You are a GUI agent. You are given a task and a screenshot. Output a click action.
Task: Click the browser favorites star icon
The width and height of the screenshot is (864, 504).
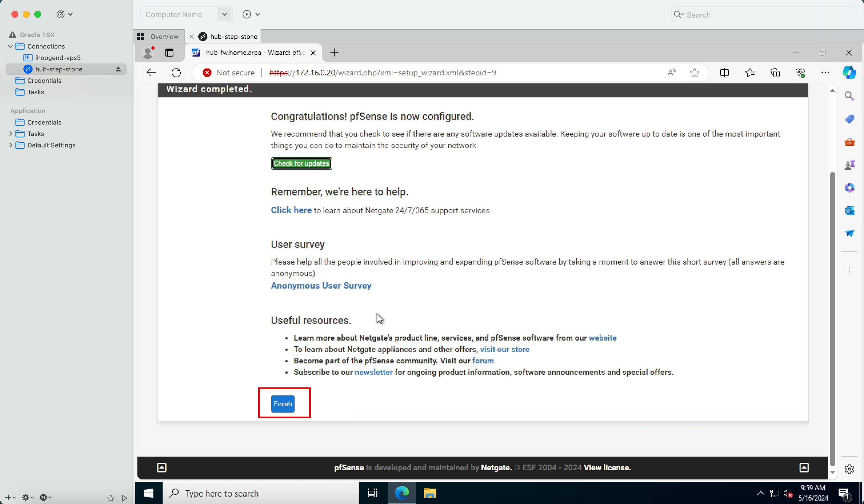click(x=694, y=73)
